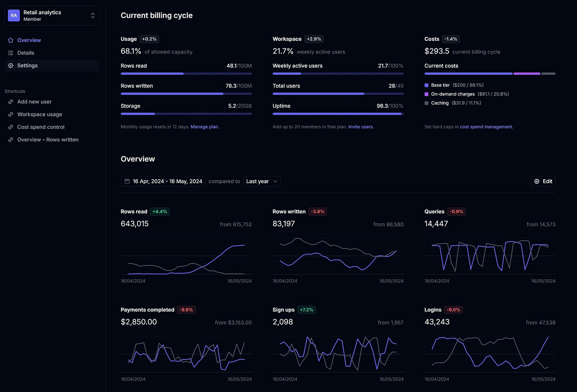Expand the Retail analytics workspace switcher

pos(52,15)
